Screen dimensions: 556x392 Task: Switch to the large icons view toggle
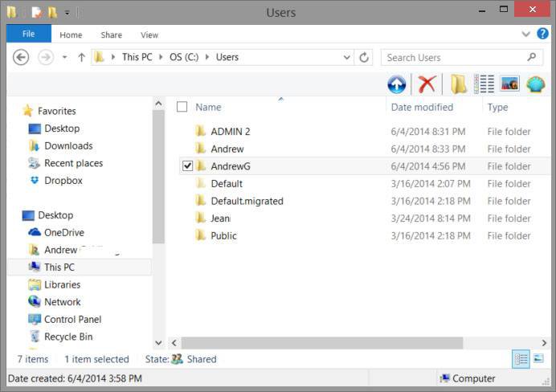538,359
